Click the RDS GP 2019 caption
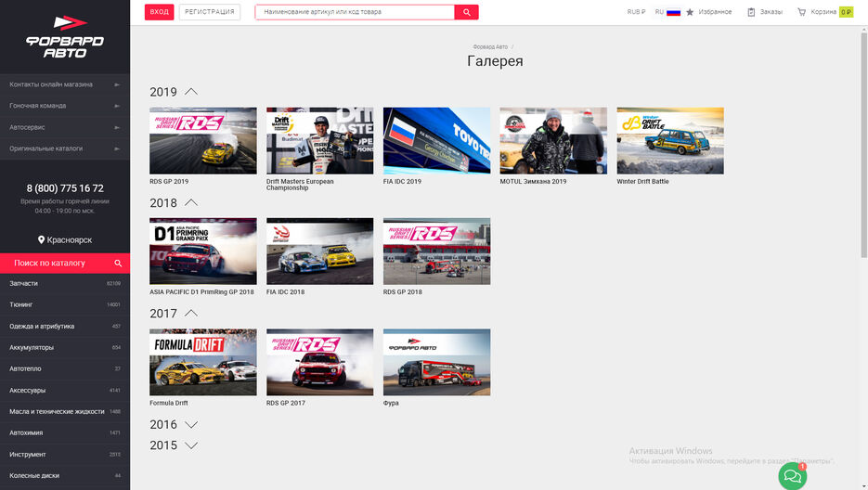868x490 pixels. (x=169, y=182)
